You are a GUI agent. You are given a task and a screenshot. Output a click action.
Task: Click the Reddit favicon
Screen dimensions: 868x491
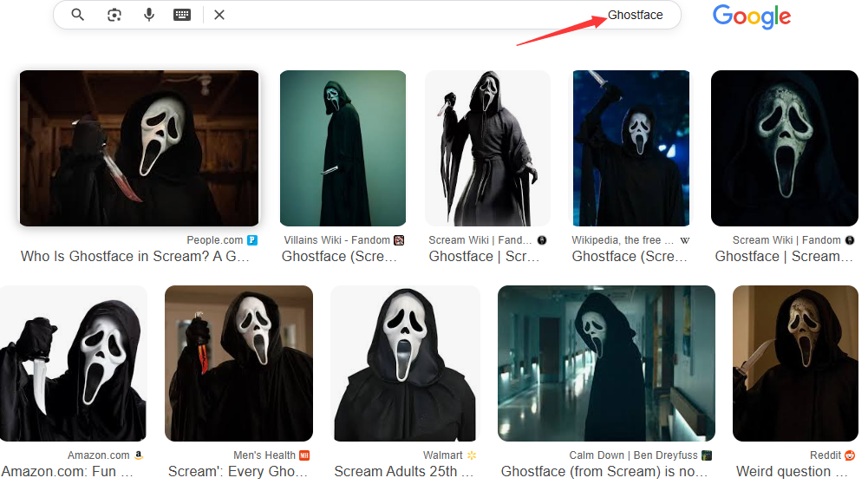[850, 455]
